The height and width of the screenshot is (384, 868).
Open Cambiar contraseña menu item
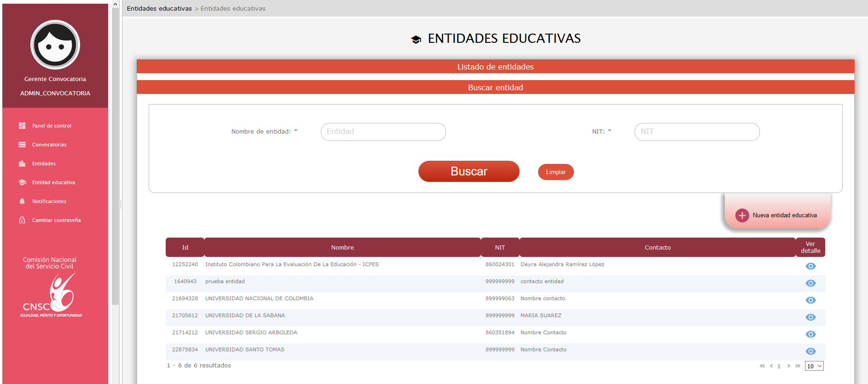point(56,220)
